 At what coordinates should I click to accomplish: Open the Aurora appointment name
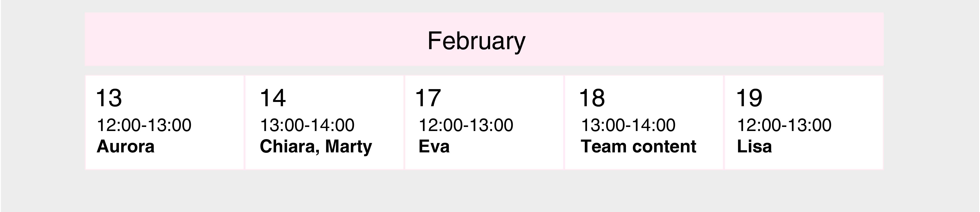point(126,146)
